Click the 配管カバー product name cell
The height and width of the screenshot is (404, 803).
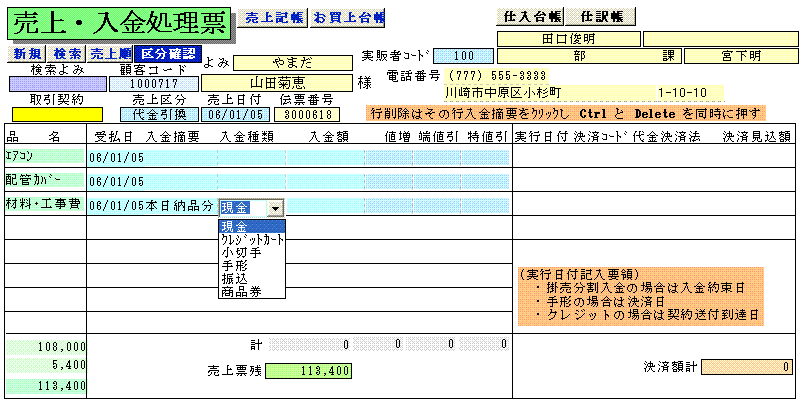(44, 180)
